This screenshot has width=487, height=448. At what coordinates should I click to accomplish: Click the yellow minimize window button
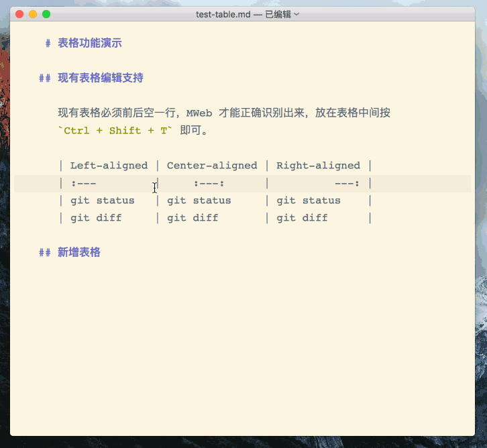(33, 14)
